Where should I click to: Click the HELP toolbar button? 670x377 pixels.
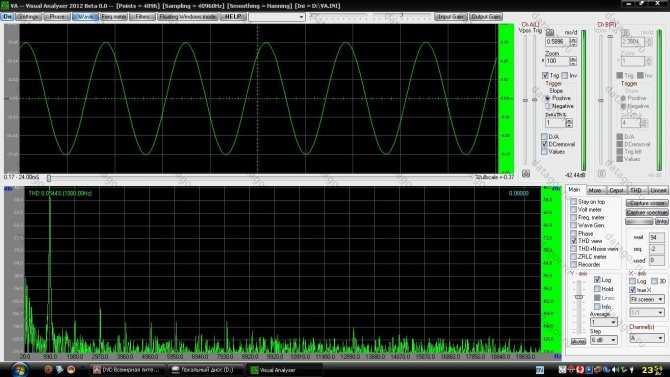click(x=233, y=17)
